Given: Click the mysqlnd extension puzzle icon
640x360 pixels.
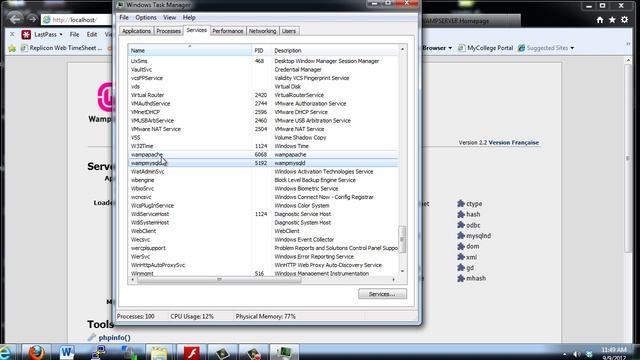Looking at the screenshot, I should 461,236.
